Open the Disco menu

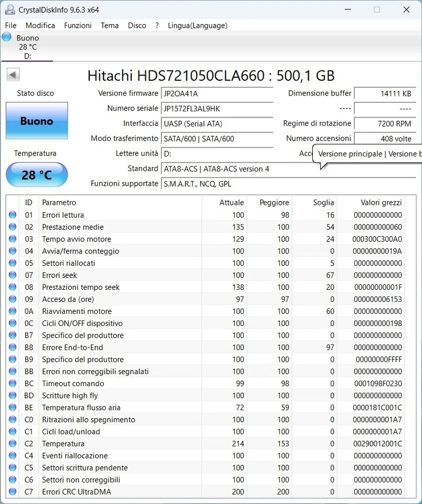pos(136,25)
